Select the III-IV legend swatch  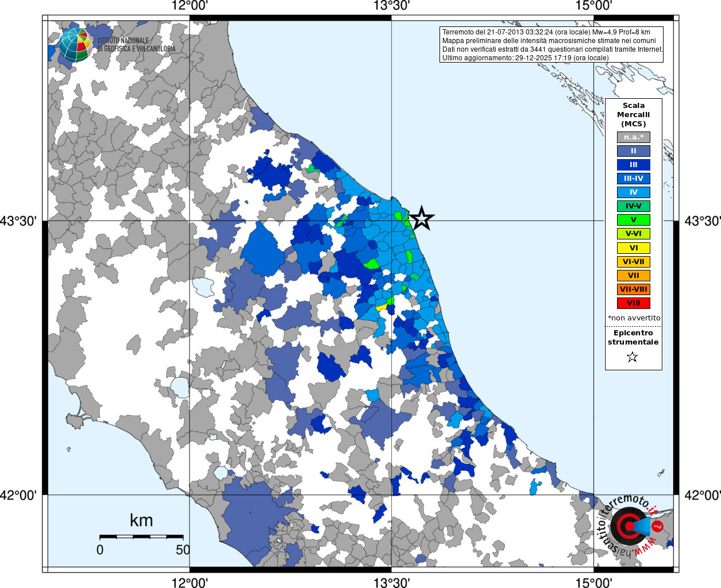pyautogui.click(x=634, y=179)
